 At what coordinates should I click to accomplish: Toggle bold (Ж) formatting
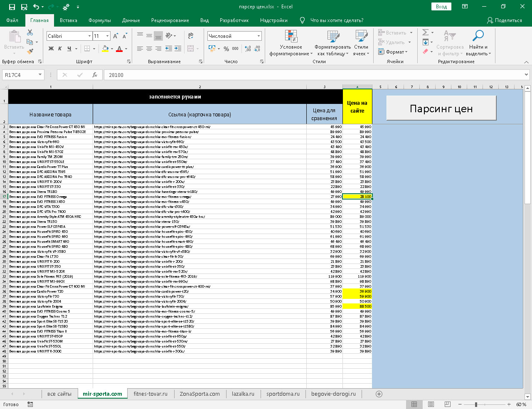tap(51, 49)
